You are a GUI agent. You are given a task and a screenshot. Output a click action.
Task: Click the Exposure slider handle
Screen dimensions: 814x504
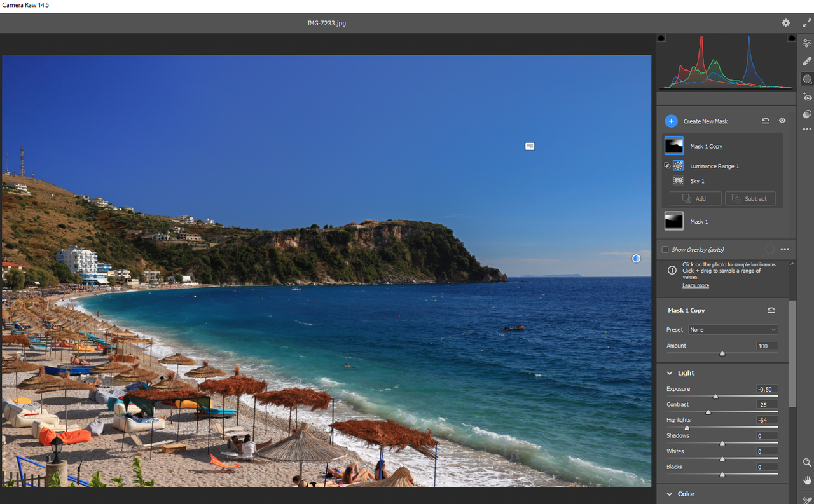[x=715, y=397]
